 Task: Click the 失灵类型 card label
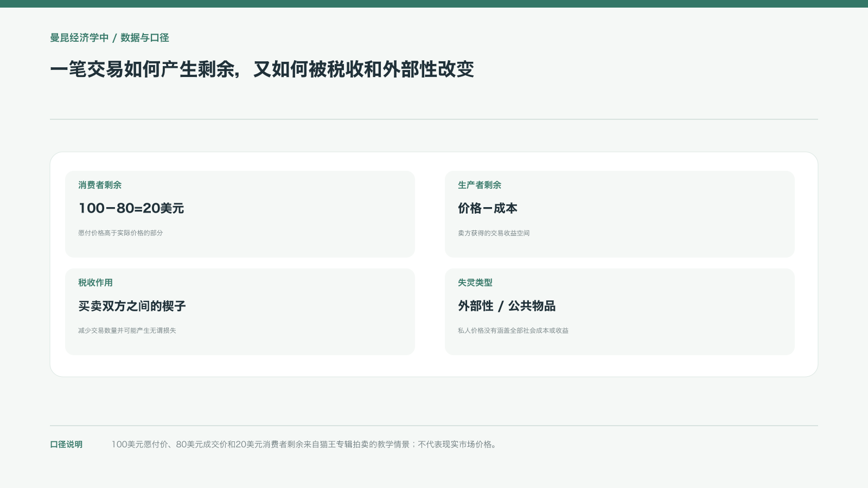[475, 282]
